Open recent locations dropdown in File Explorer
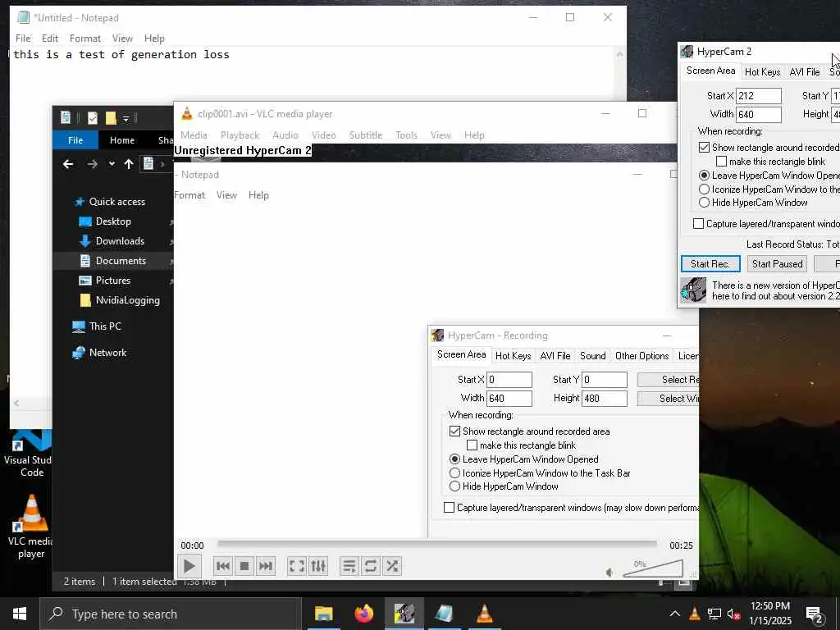The image size is (840, 630). [112, 164]
